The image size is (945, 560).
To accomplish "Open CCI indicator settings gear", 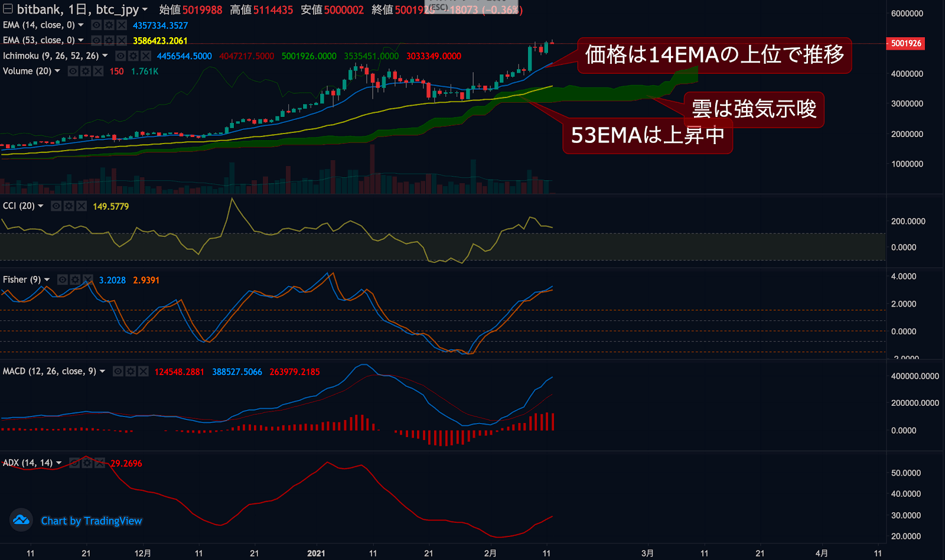I will (69, 206).
